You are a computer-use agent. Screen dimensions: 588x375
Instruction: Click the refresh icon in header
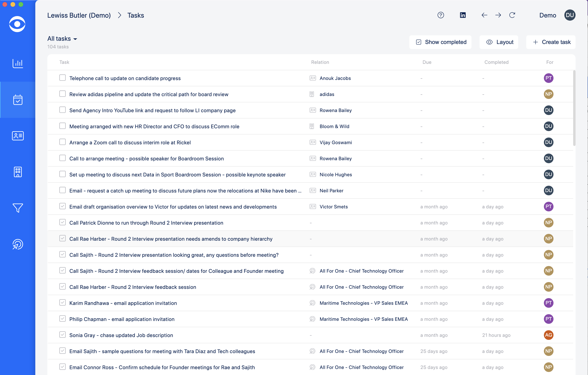click(512, 15)
